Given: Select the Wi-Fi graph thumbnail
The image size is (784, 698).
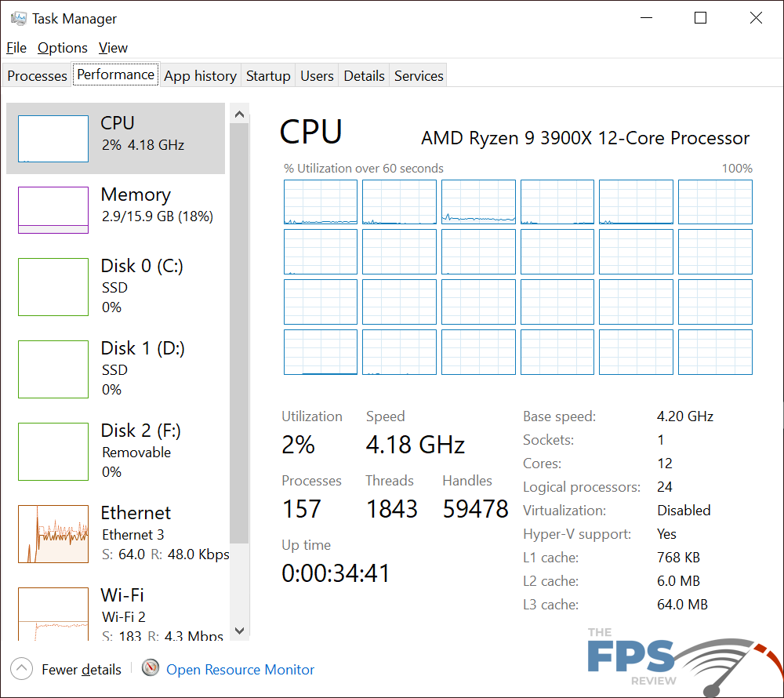Looking at the screenshot, I should [53, 614].
